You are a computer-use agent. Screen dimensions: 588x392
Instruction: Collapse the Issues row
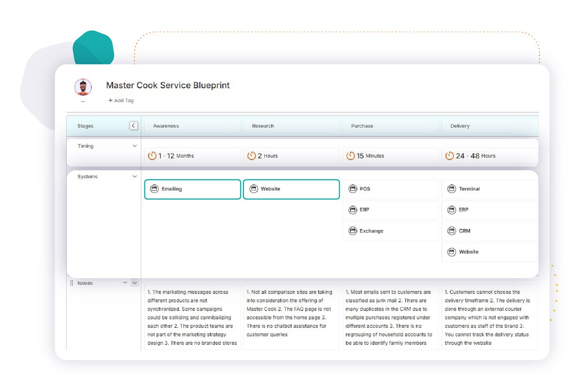point(135,283)
